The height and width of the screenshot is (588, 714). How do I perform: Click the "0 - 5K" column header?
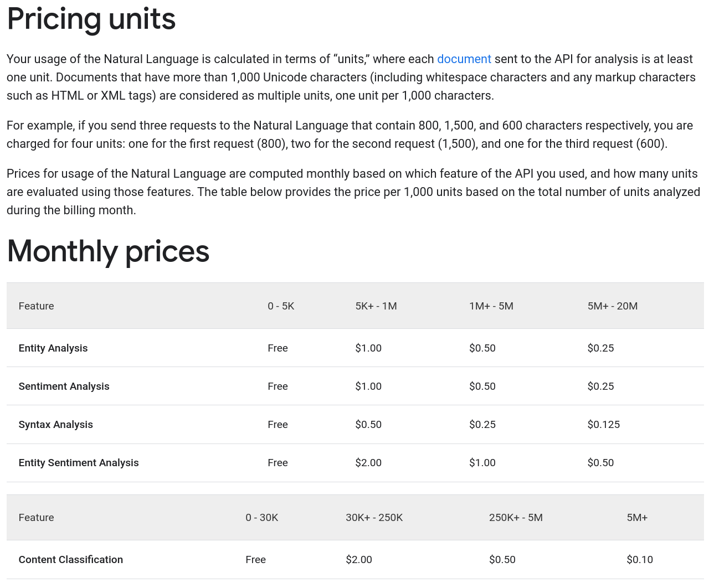tap(281, 306)
